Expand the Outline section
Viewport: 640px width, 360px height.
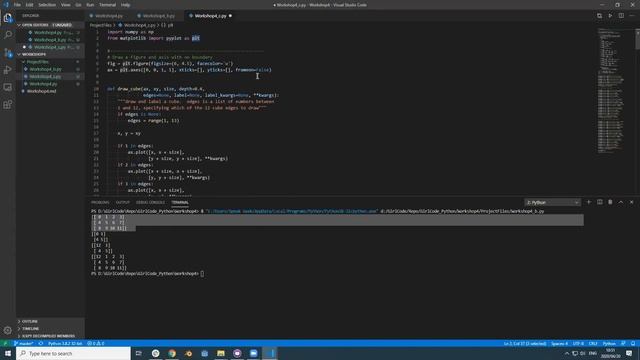click(x=50, y=321)
